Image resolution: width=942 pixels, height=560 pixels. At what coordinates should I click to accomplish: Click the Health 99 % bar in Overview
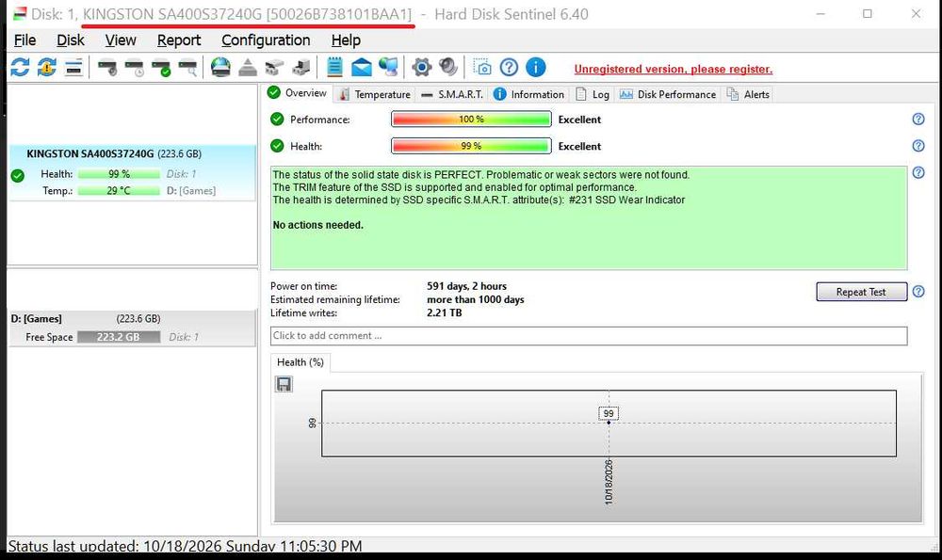(471, 146)
